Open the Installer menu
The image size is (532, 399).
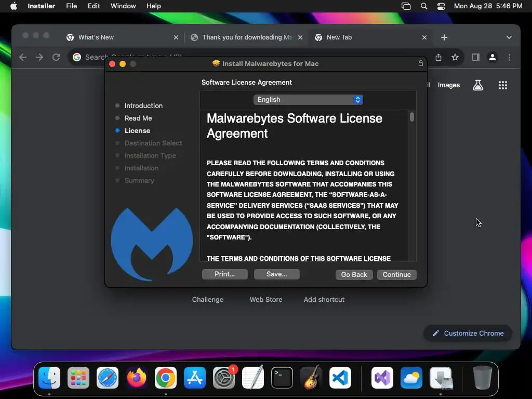click(x=42, y=6)
